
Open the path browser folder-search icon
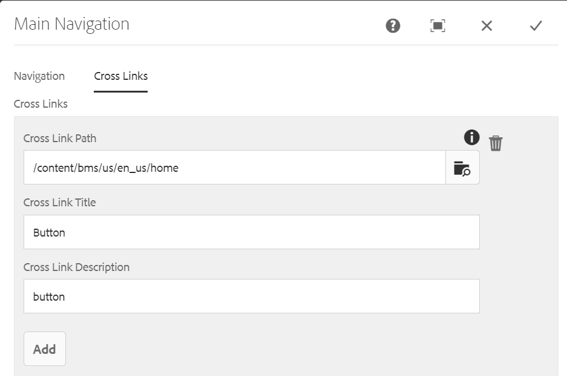(462, 168)
